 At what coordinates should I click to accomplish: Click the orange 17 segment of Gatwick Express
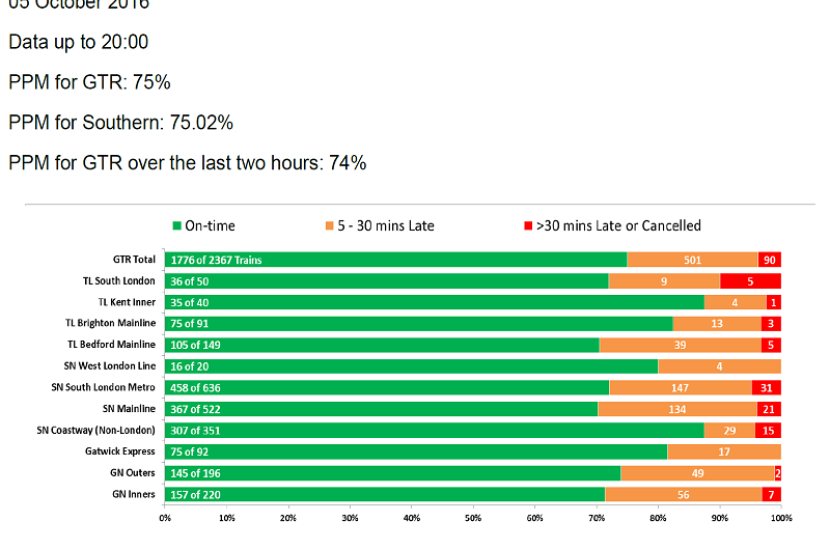click(x=723, y=452)
